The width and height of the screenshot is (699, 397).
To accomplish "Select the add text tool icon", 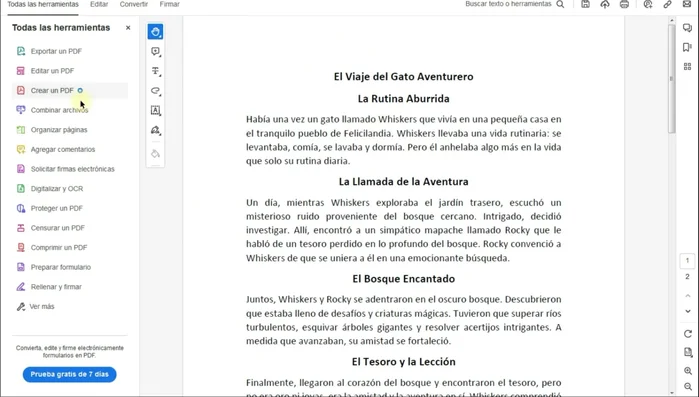I will tap(155, 71).
